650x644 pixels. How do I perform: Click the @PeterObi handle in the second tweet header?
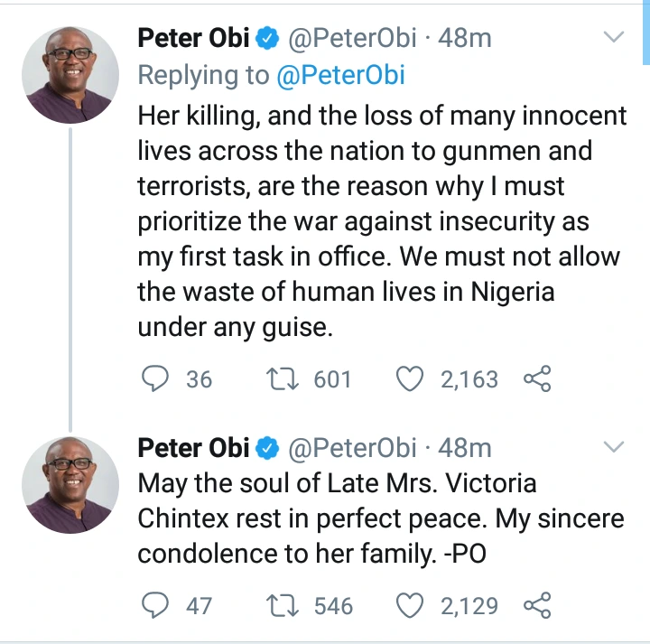353,448
